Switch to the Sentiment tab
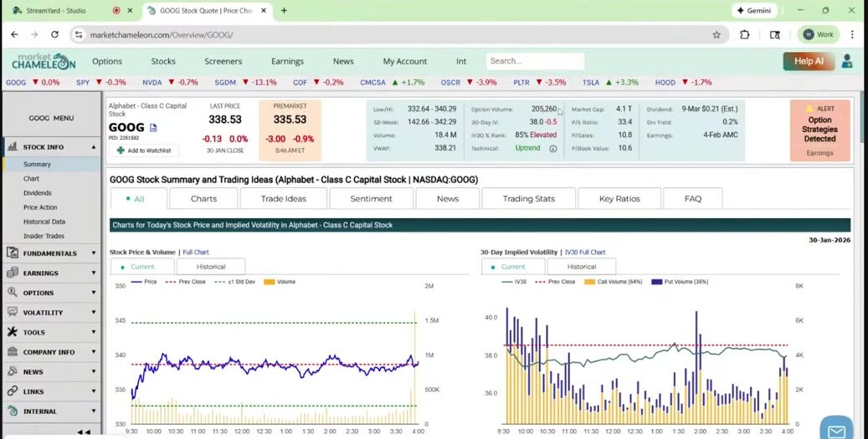The width and height of the screenshot is (868, 439). tap(371, 198)
